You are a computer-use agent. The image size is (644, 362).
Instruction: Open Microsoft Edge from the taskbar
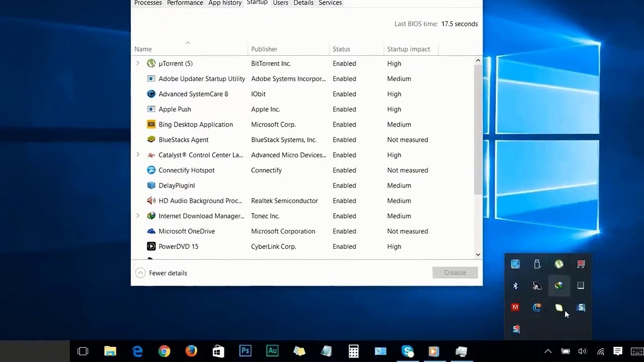[x=137, y=351]
